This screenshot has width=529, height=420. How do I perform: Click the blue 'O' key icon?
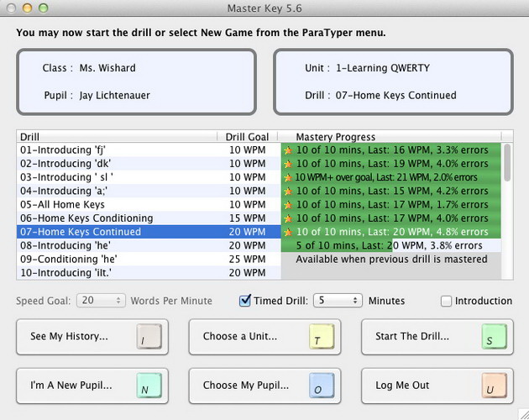(322, 386)
